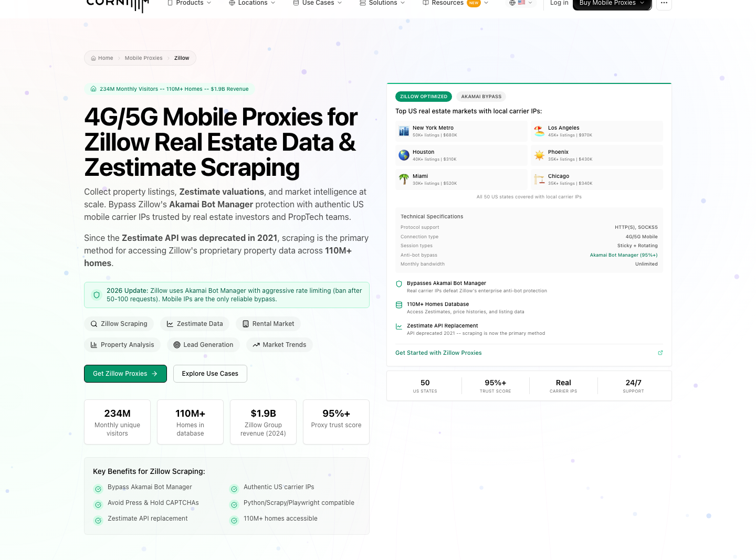Click the line chart icon in Zestimate Data
Image resolution: width=756 pixels, height=560 pixels.
click(170, 324)
